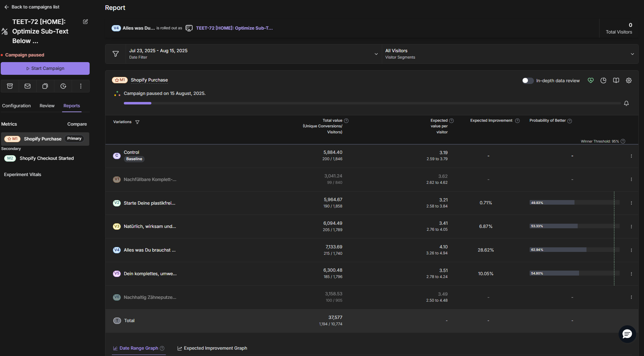Open the pie chart analytics icon

click(x=603, y=80)
